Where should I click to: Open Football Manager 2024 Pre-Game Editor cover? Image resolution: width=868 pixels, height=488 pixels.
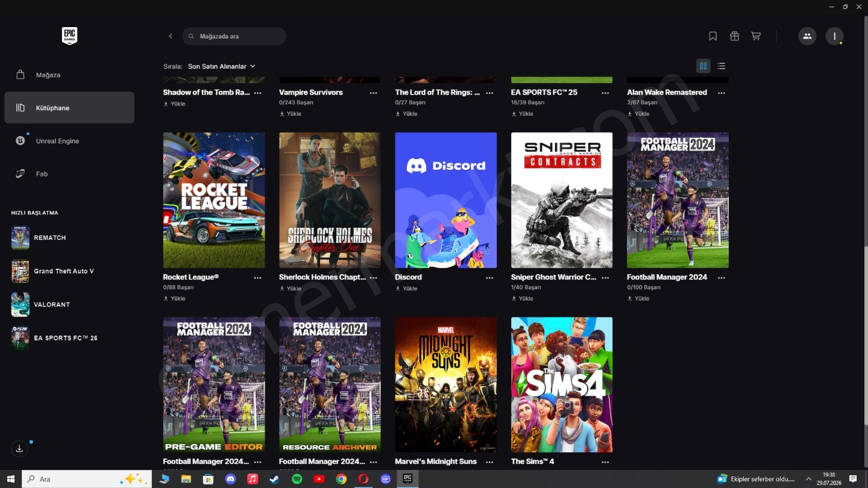click(214, 385)
